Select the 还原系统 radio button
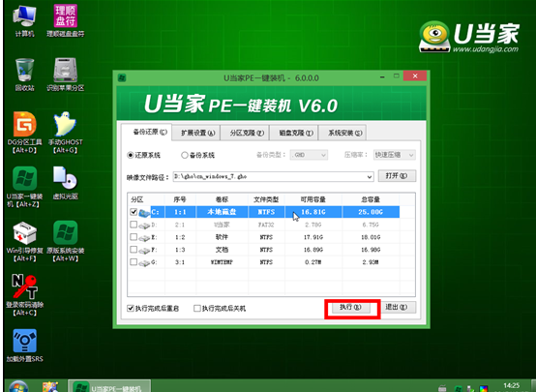 [x=131, y=155]
